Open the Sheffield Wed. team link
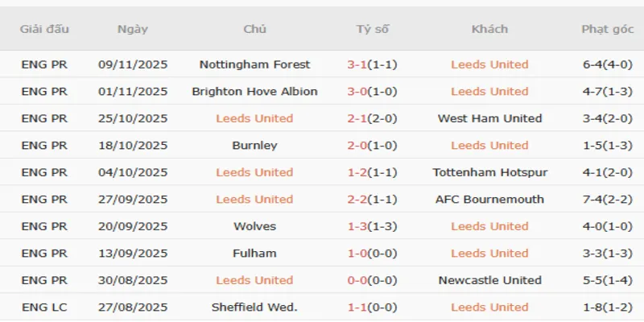 point(254,308)
